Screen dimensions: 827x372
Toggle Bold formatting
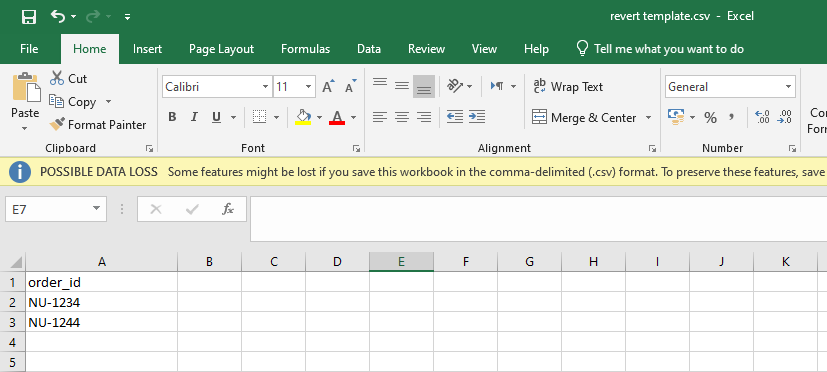click(172, 117)
